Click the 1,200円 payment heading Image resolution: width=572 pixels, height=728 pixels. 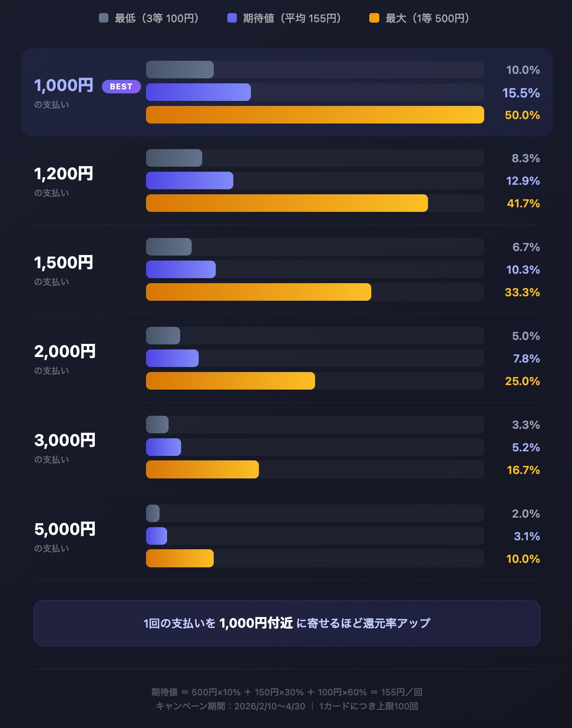coord(64,174)
